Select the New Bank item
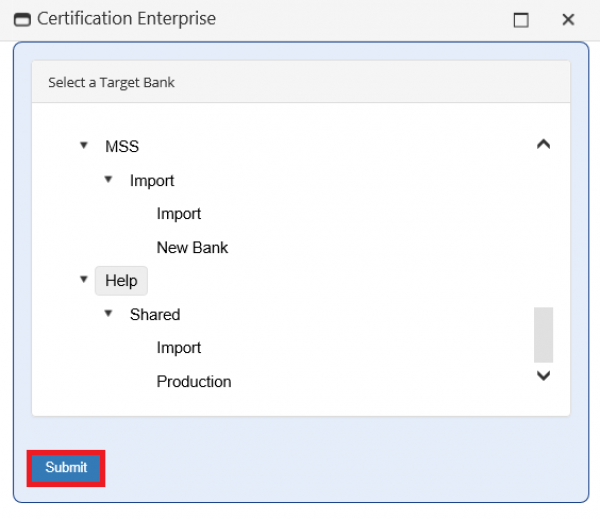Image resolution: width=600 pixels, height=519 pixels. click(x=192, y=248)
